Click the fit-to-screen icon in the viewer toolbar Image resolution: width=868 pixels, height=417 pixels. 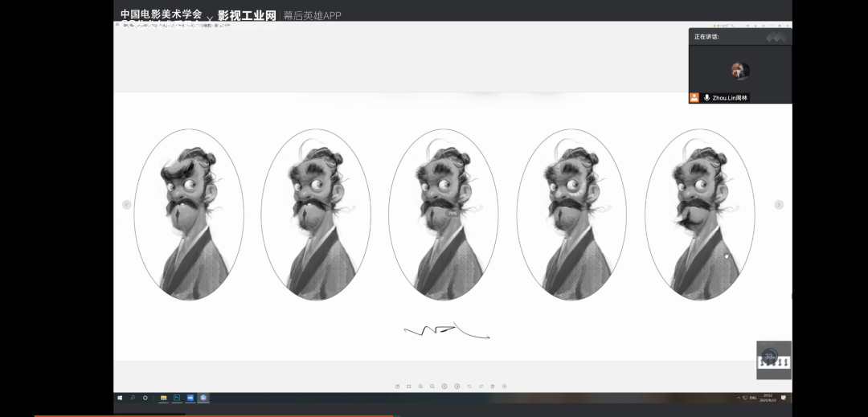(x=408, y=386)
